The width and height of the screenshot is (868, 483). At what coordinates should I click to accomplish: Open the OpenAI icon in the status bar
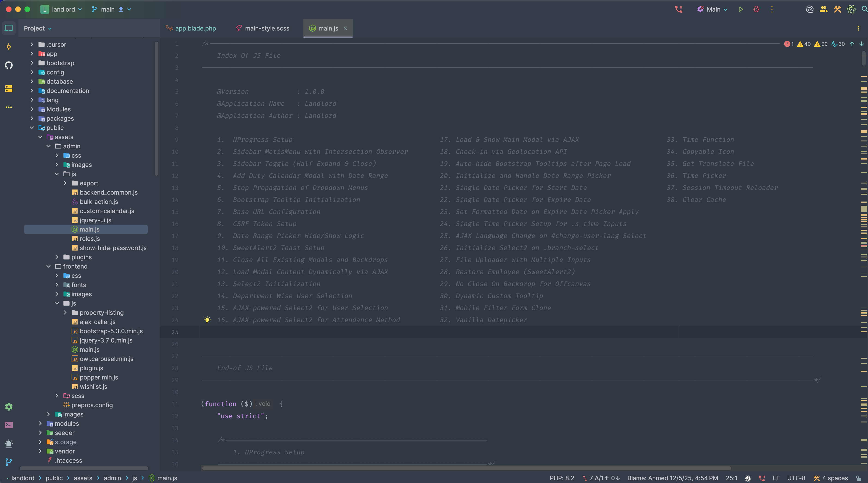[x=748, y=478]
